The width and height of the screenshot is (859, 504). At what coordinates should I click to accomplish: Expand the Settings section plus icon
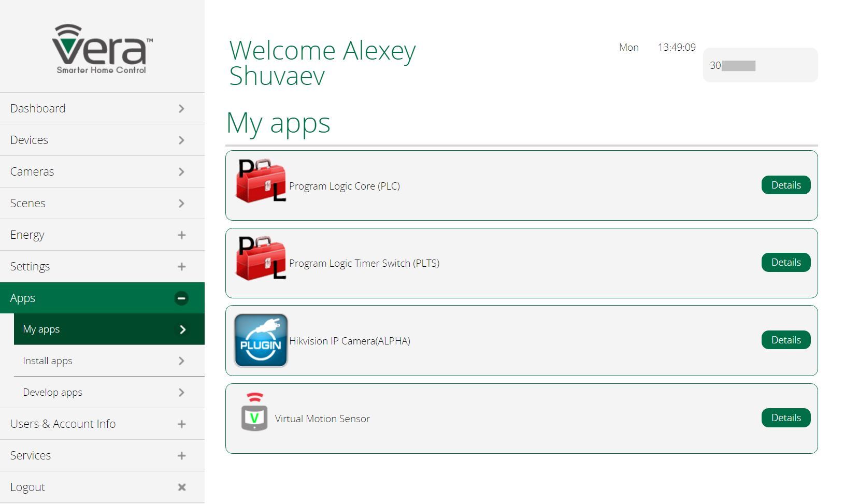click(x=181, y=267)
